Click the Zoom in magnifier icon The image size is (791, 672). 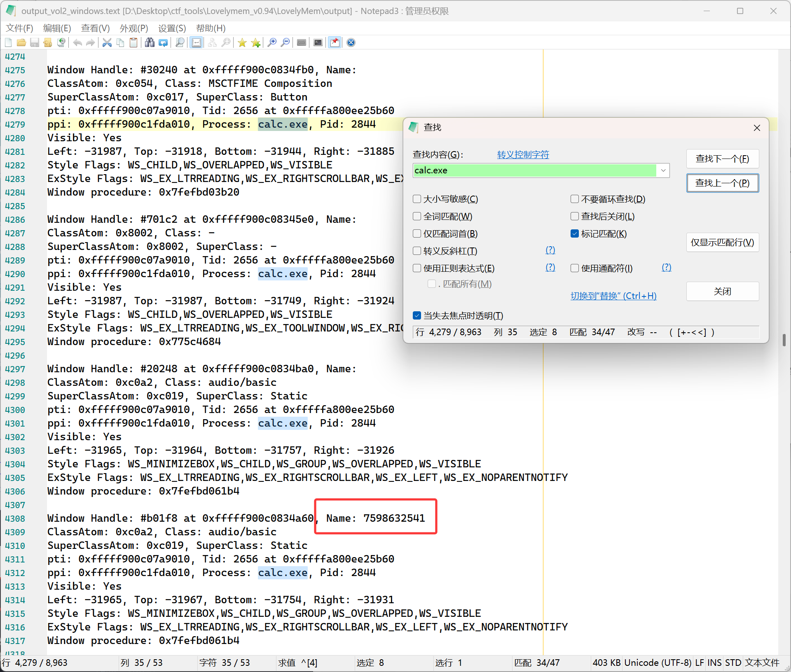272,42
